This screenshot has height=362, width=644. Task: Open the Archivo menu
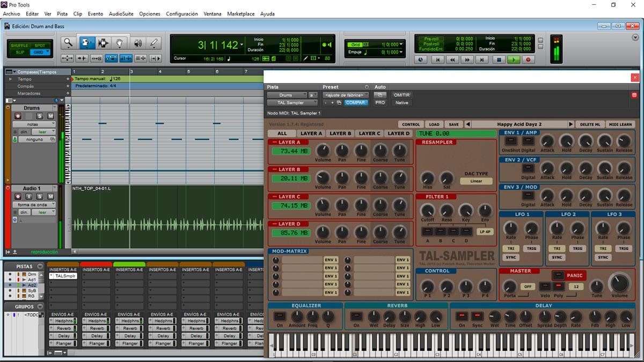point(11,13)
